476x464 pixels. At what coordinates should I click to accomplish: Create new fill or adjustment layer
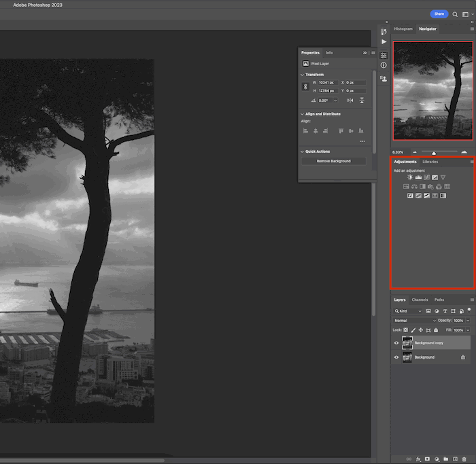[x=437, y=459]
